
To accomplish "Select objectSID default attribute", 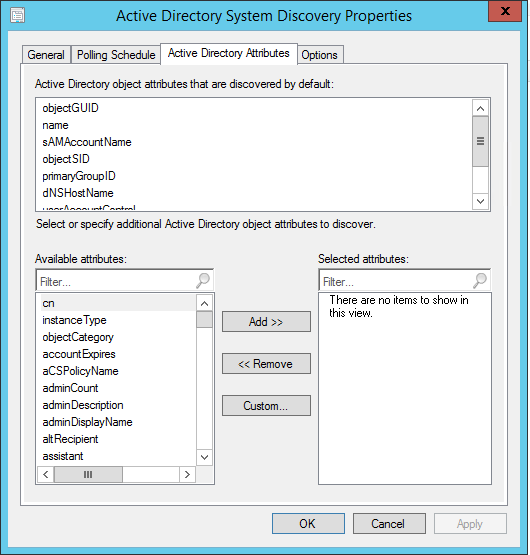I will tap(66, 159).
